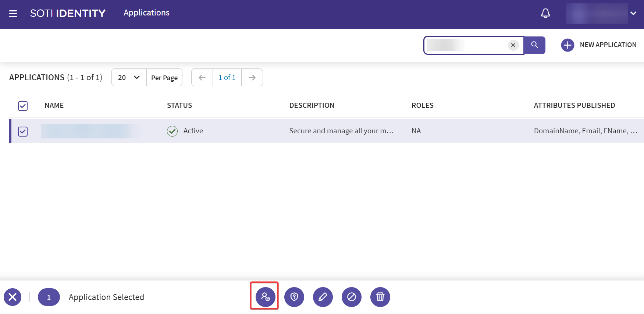Image resolution: width=644 pixels, height=314 pixels.
Task: Sort by the STATUS column header
Action: point(179,106)
